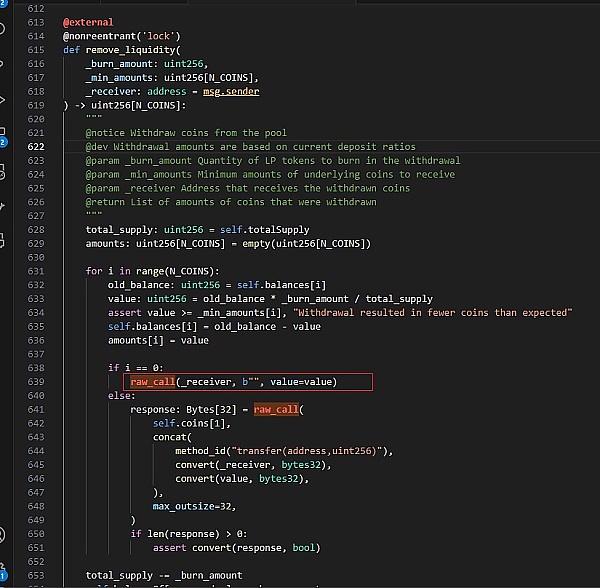Screen dimensions: 600x588
Task: Click the concat( call on line 643
Action: [x=172, y=437]
